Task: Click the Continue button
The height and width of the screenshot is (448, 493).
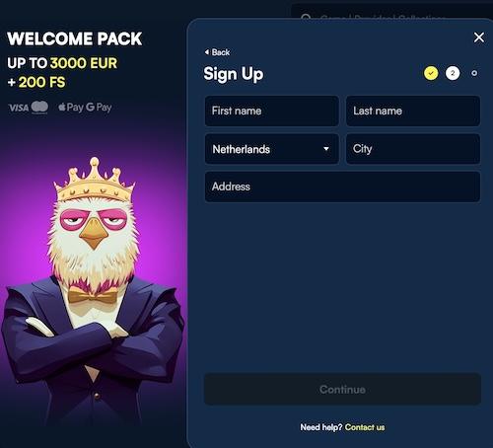Action: tap(342, 390)
